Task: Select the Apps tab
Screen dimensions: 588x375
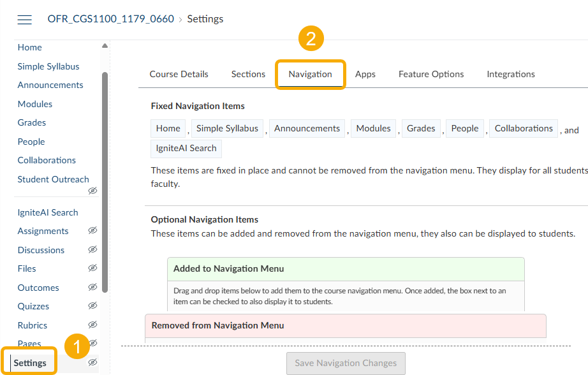Action: [365, 73]
